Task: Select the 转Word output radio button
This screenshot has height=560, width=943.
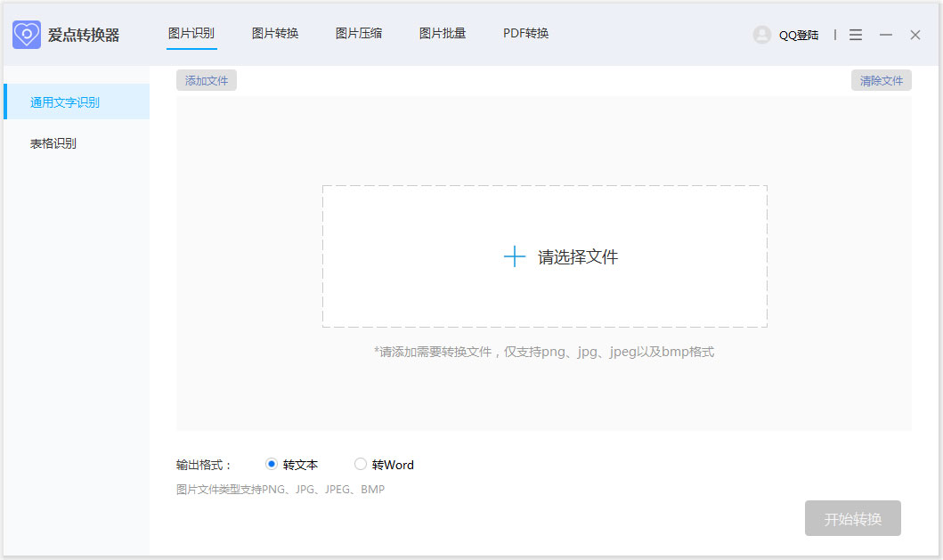Action: click(x=360, y=464)
